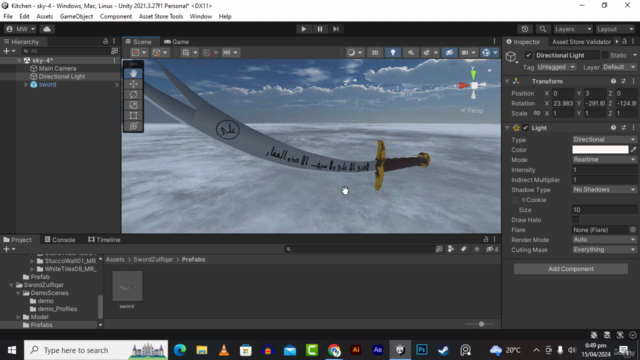Open Transform component help icon

pyautogui.click(x=613, y=81)
